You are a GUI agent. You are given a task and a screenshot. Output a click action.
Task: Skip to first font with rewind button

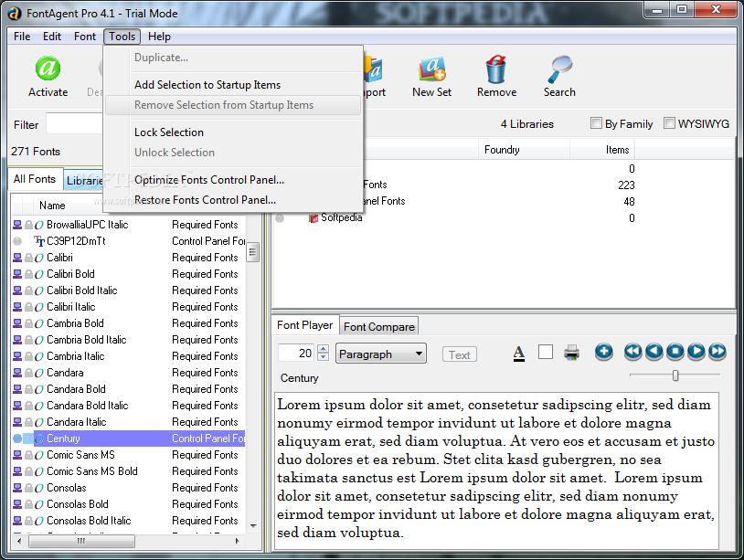pos(633,352)
